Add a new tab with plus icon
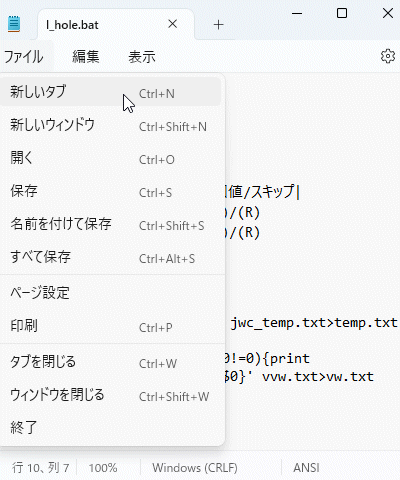Viewport: 400px width, 480px height. 218,25
